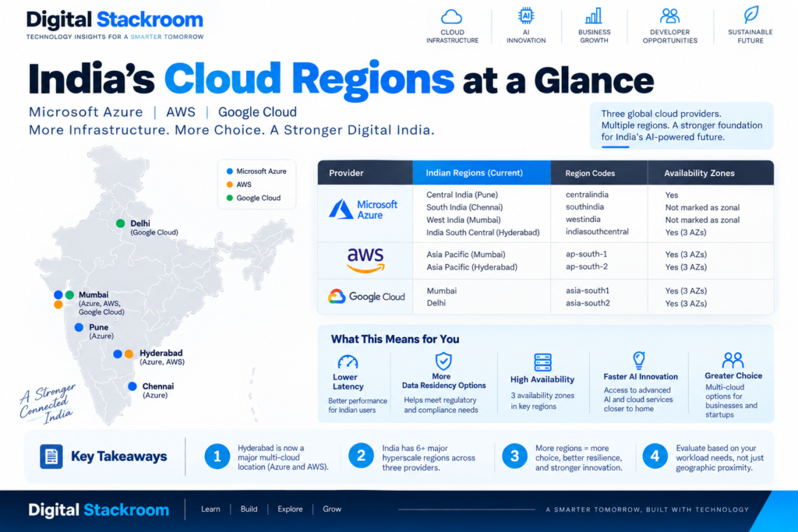Open the Build footer link

(249, 509)
